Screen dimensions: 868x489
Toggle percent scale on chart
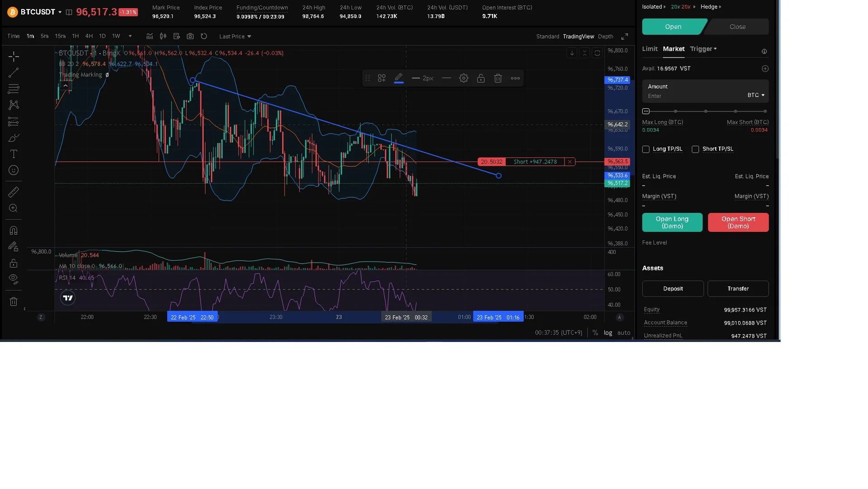pyautogui.click(x=595, y=333)
